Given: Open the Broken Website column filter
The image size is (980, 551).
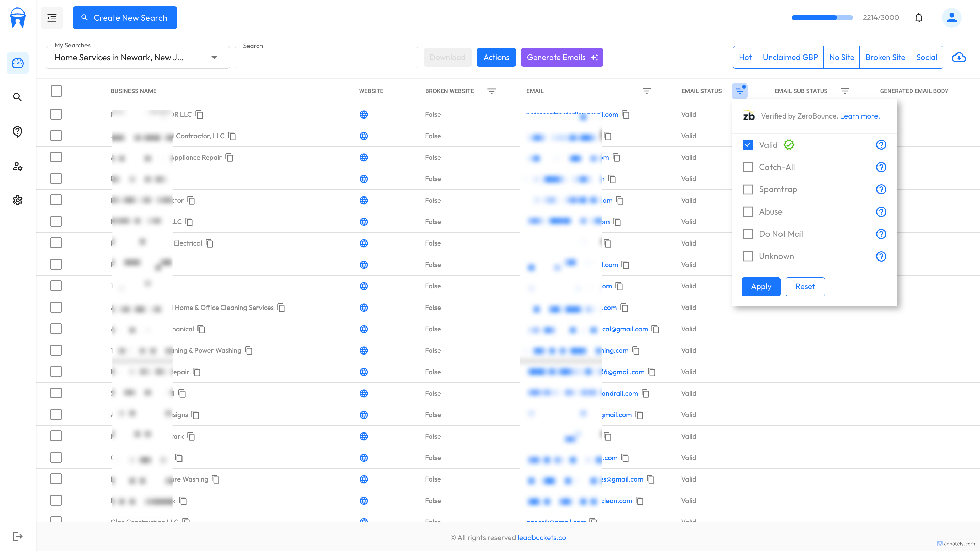Looking at the screenshot, I should 492,91.
